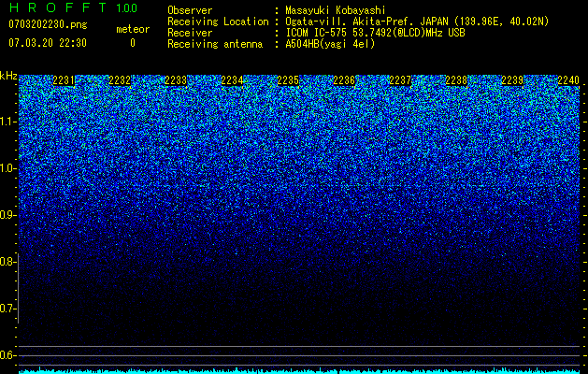Click the 0.9 kHz axis label
Screen dimensions: 588x374
click(x=8, y=215)
